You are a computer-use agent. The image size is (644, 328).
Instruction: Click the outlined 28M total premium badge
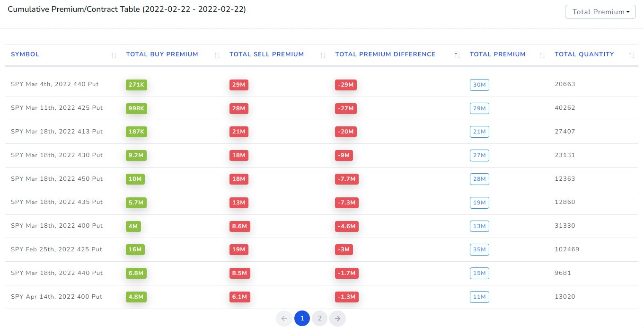pyautogui.click(x=479, y=179)
